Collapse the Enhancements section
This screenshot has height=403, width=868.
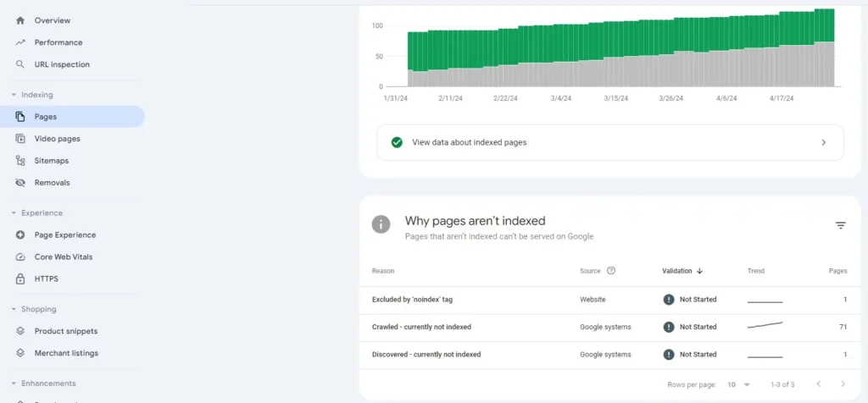click(x=14, y=384)
